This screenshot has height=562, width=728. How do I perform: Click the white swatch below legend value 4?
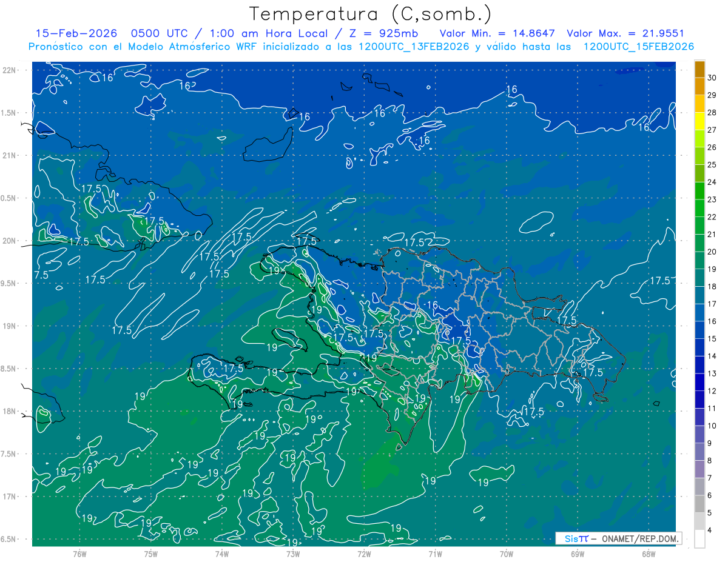pos(699,538)
